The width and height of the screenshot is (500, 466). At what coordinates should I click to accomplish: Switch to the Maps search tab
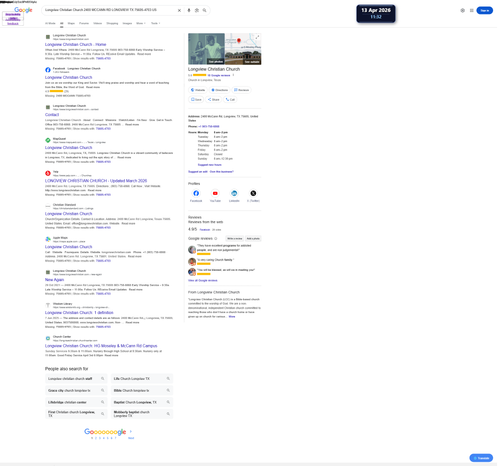(71, 23)
